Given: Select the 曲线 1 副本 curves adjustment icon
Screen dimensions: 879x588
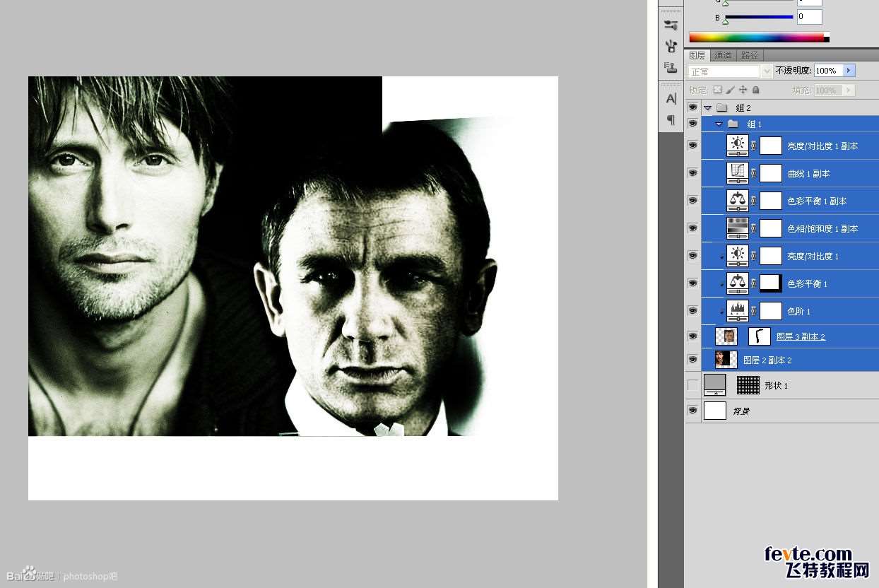Looking at the screenshot, I should pos(738,173).
